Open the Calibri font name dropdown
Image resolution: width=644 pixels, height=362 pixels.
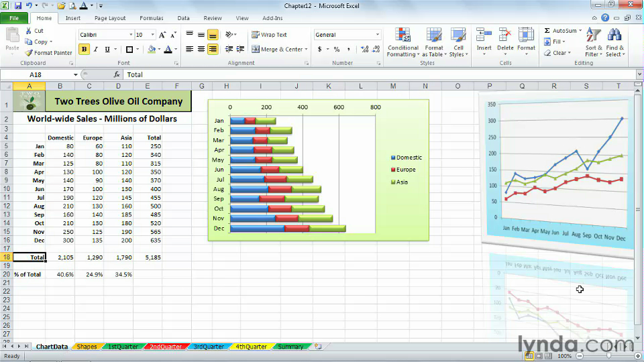(131, 35)
